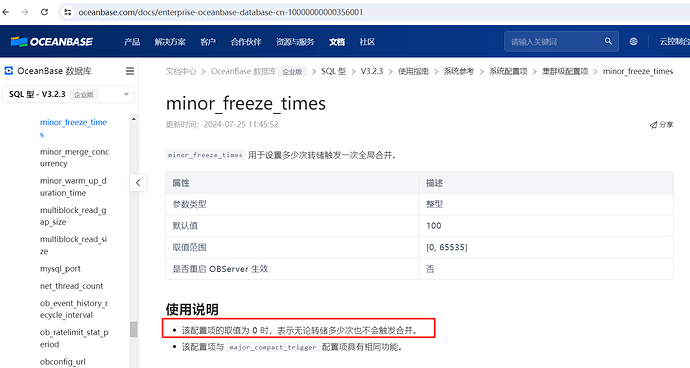Select ob_event_history_recycle_interval in sidebar

(x=74, y=309)
